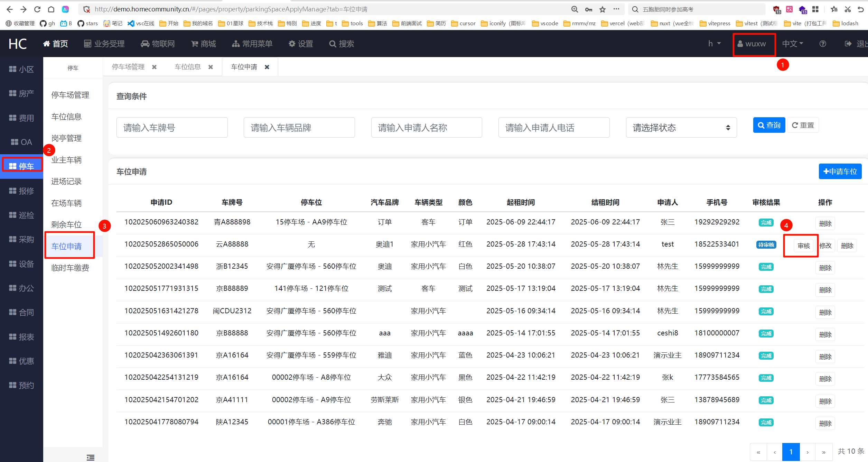The width and height of the screenshot is (868, 462).
Task: Open the gh bookmark
Action: (47, 24)
